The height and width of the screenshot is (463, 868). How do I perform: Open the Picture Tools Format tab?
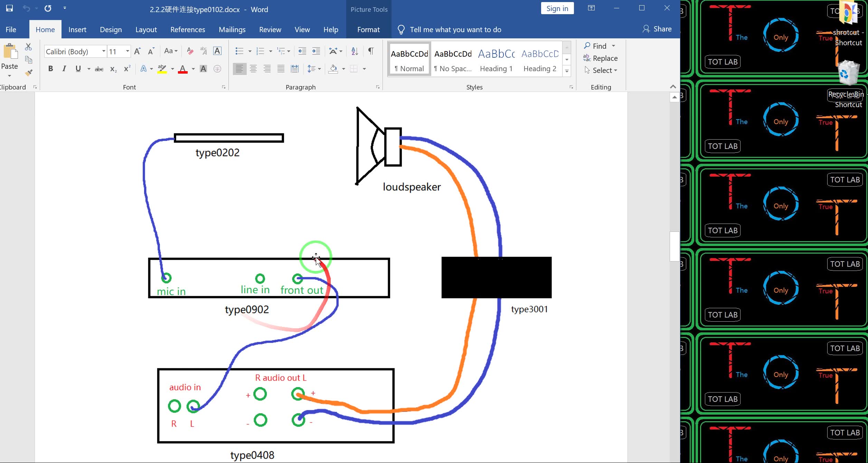coord(368,30)
